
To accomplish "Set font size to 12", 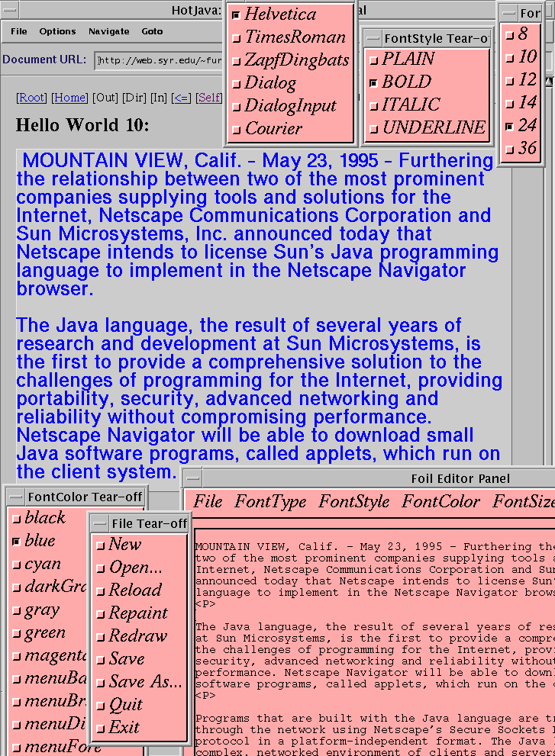I will tap(521, 79).
